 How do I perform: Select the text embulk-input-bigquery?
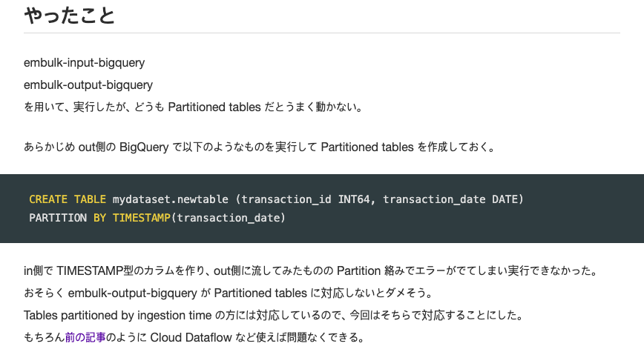click(x=84, y=63)
